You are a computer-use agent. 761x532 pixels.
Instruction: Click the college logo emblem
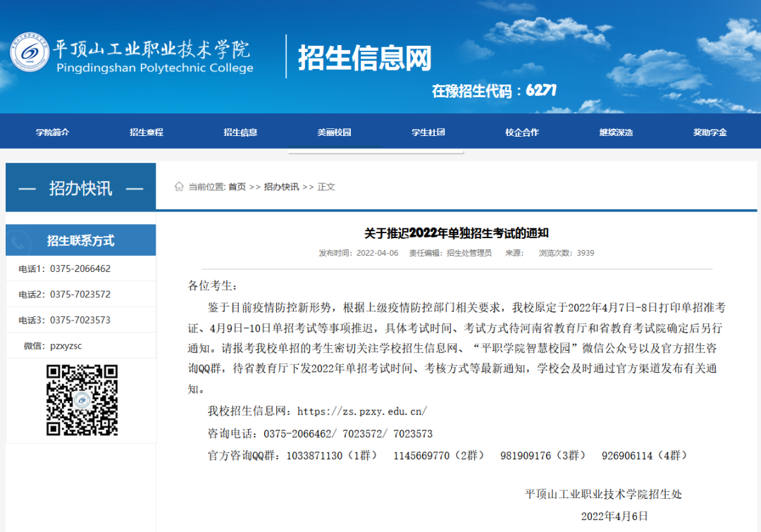[30, 55]
